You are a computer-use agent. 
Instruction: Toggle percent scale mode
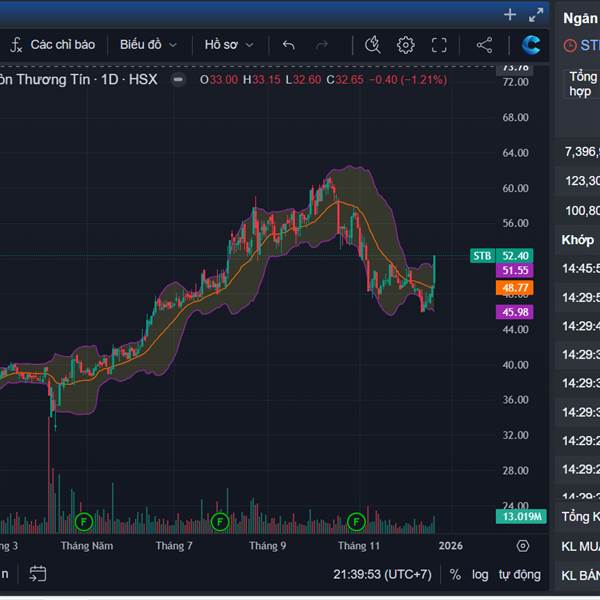point(455,574)
